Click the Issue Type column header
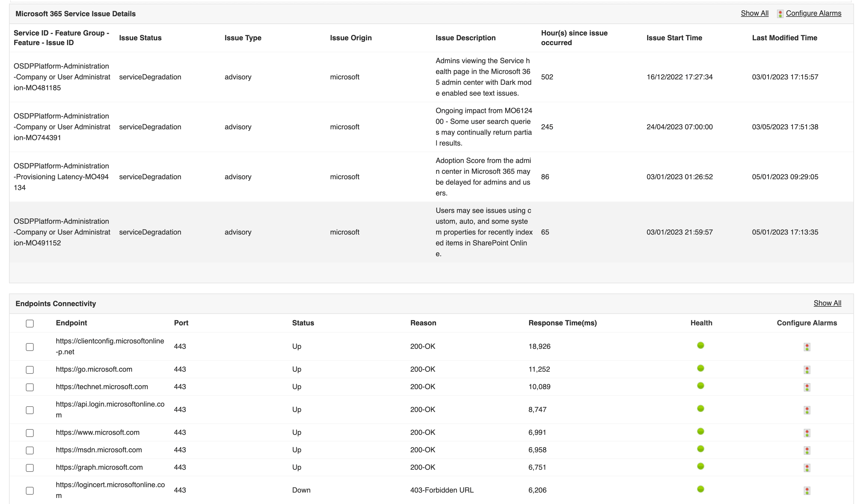 pyautogui.click(x=243, y=38)
